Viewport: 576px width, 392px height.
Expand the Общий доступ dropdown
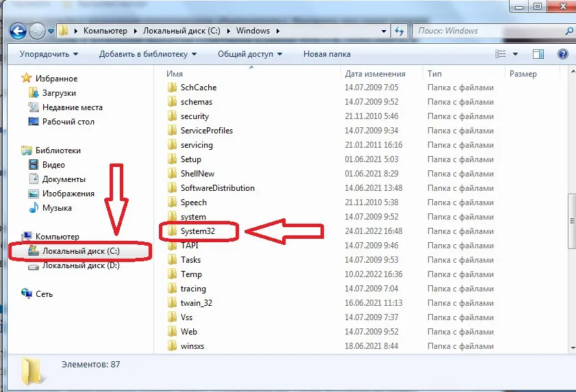point(250,54)
